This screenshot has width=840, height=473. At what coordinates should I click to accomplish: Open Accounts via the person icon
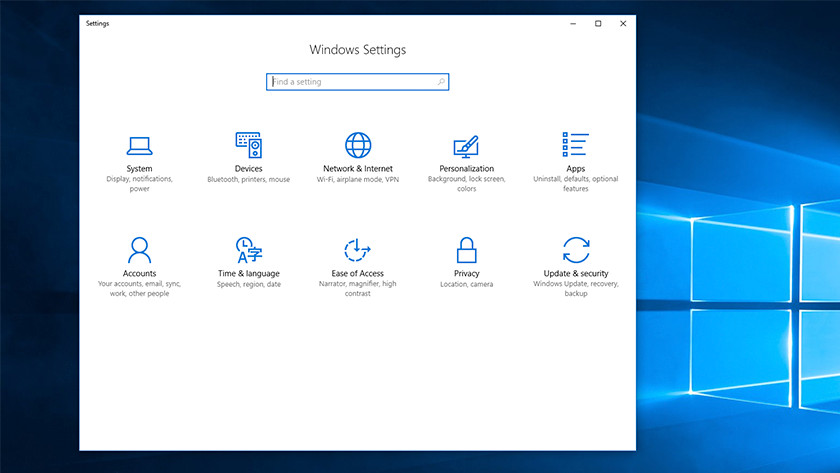click(139, 250)
